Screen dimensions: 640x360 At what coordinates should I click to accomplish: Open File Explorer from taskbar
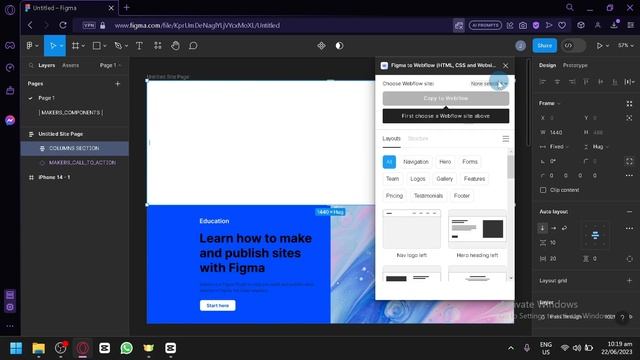(38, 348)
